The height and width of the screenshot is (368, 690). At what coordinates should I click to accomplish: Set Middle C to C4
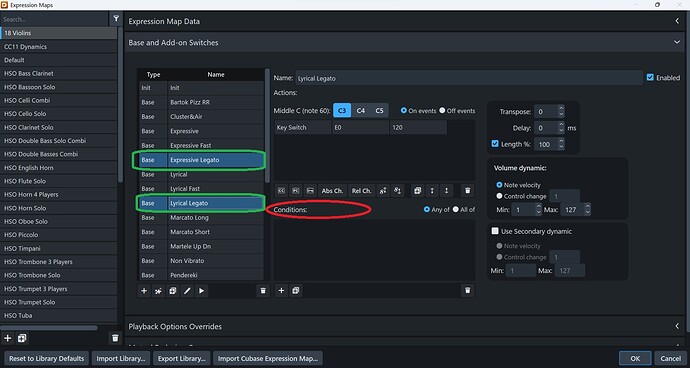(360, 111)
